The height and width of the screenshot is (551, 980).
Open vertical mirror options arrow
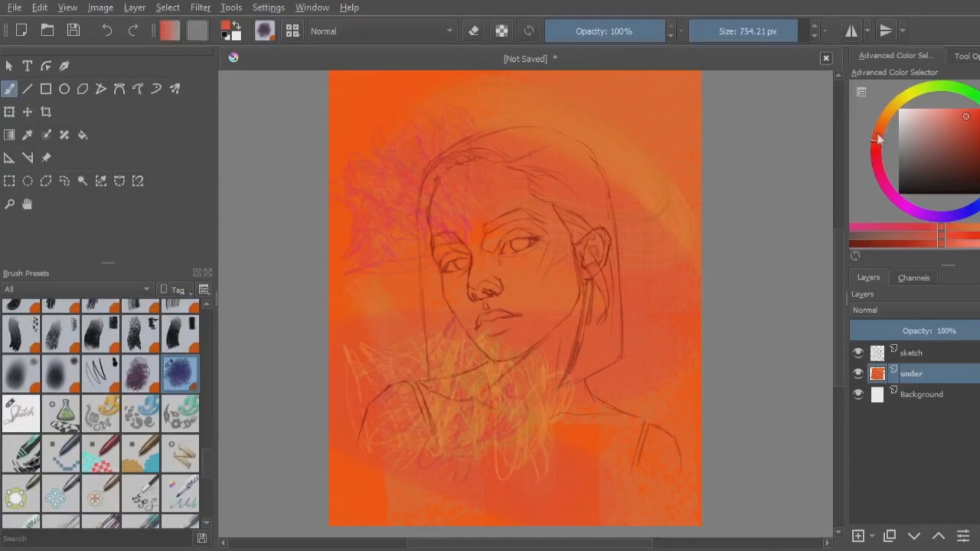(x=902, y=31)
